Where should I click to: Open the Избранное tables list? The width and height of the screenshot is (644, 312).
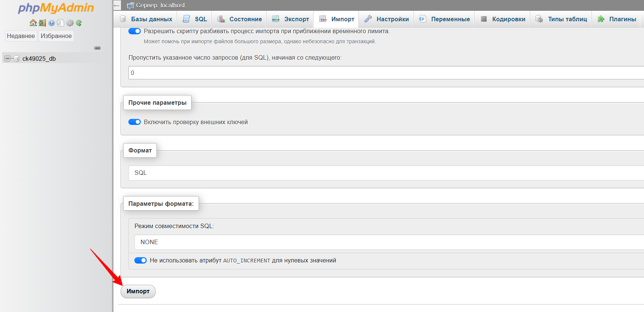pos(56,36)
